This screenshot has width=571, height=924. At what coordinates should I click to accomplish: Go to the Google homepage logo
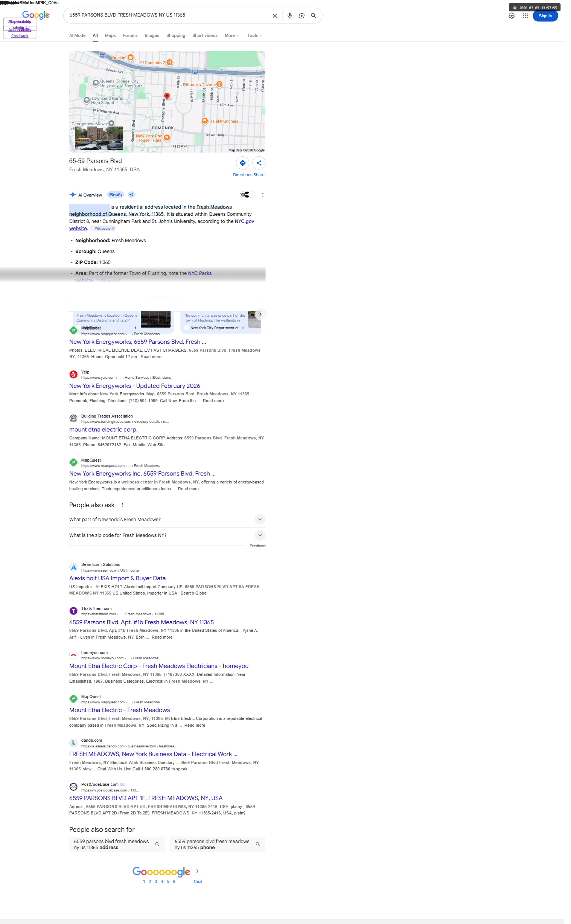coord(36,15)
